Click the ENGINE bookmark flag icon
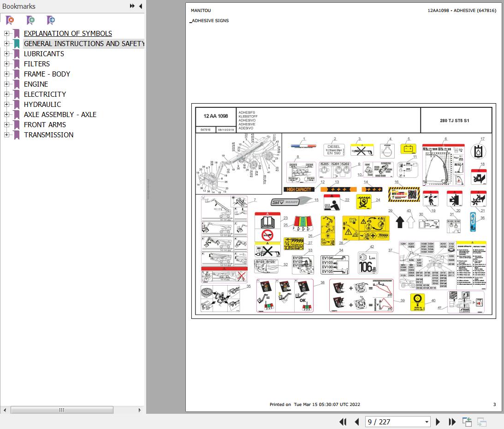Screen dimensions: 504x429 (x=17, y=84)
